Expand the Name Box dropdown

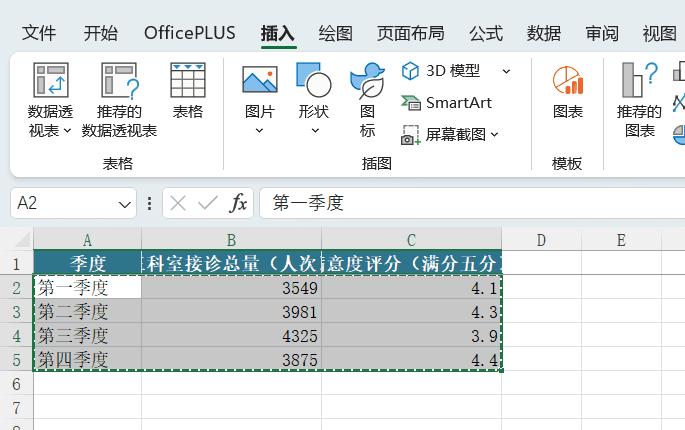tap(125, 204)
